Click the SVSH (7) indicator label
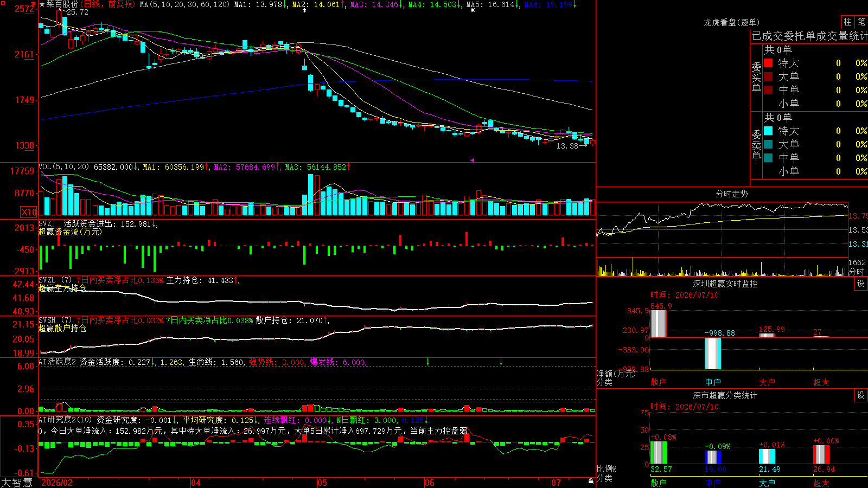Viewport: 868px width, 488px height. click(x=55, y=320)
